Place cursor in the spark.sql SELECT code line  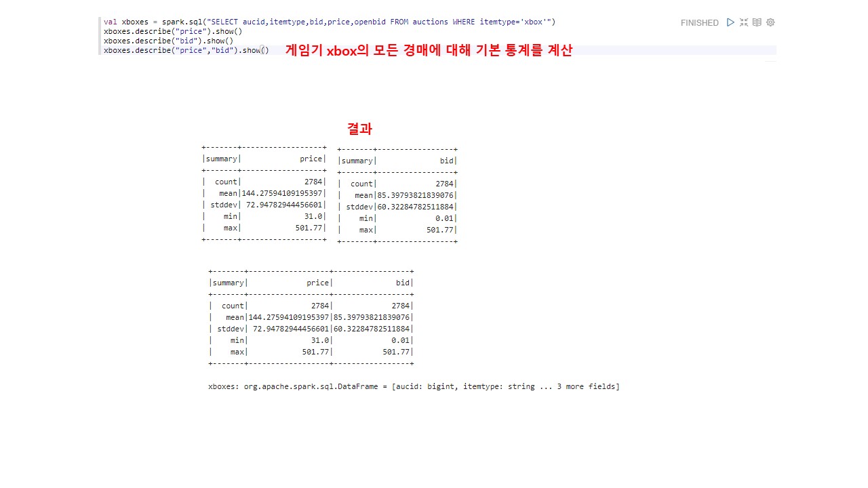pyautogui.click(x=330, y=22)
